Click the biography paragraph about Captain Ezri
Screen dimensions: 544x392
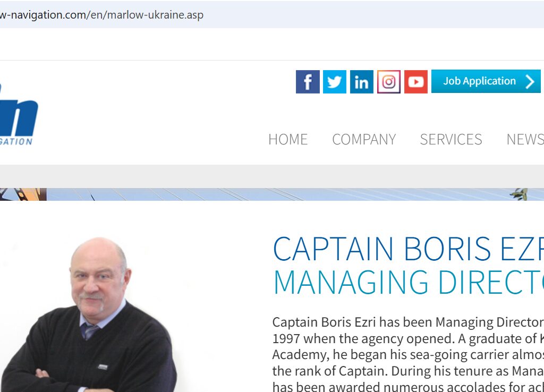[408, 354]
